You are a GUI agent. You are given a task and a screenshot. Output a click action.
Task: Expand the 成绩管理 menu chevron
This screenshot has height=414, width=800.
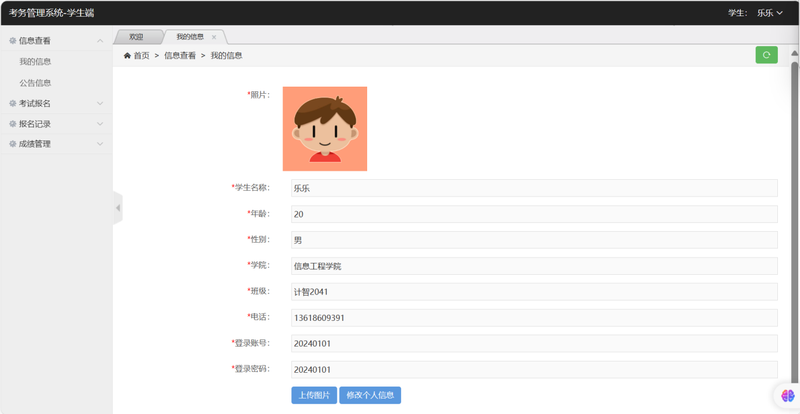[x=100, y=144]
